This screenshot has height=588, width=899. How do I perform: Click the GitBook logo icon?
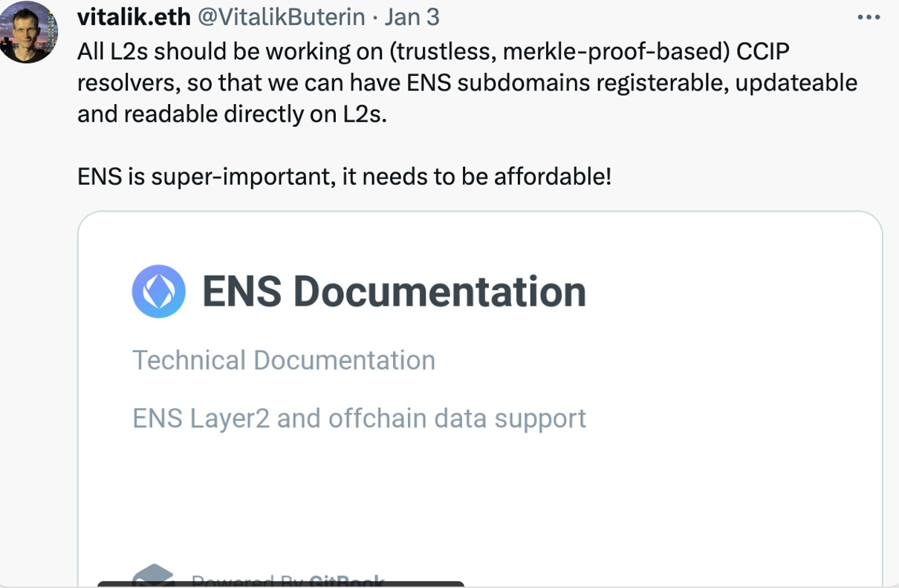pos(152,576)
